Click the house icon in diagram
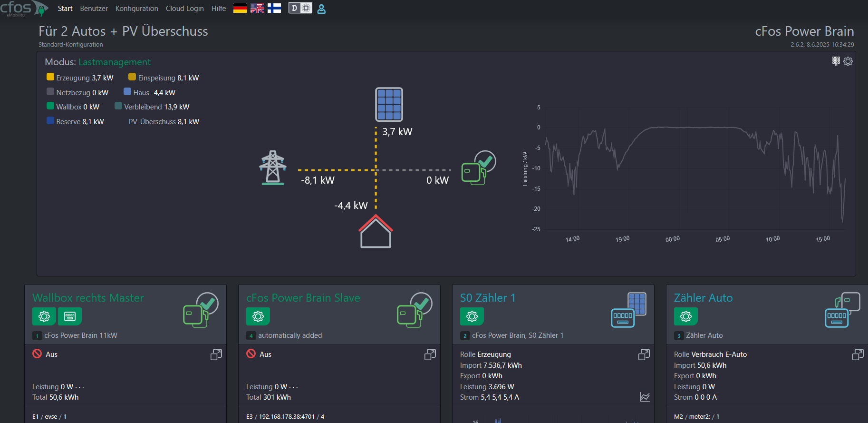Screen dimensions: 868x423 [x=376, y=231]
